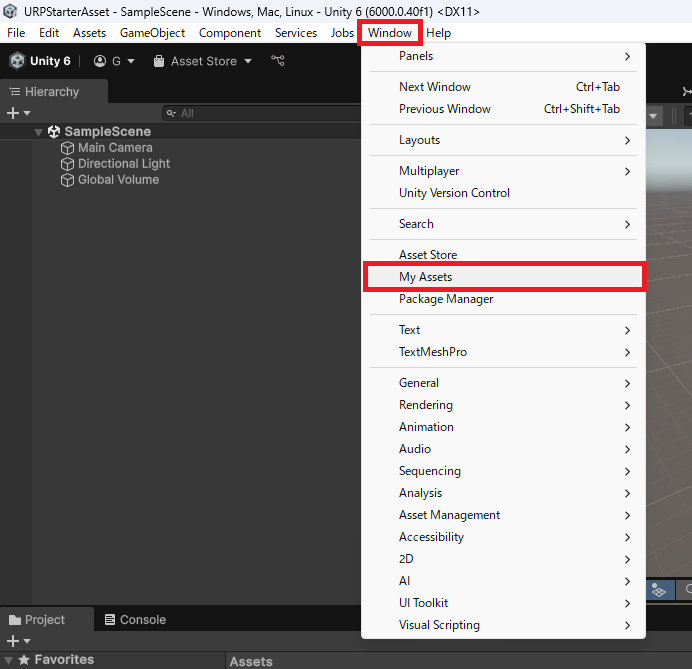Click the Unity 6 logo icon
The height and width of the screenshot is (669, 692).
[x=17, y=61]
